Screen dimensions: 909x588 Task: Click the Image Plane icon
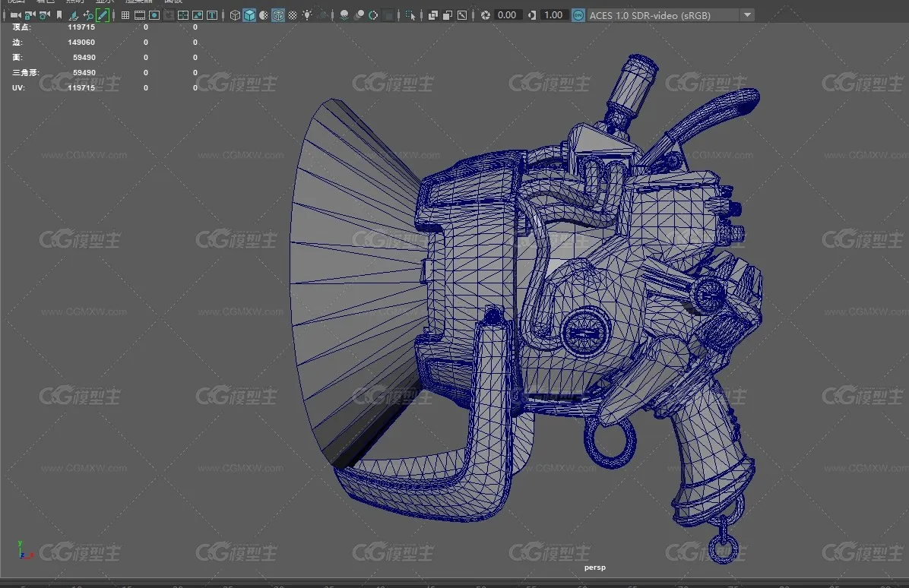[x=74, y=15]
